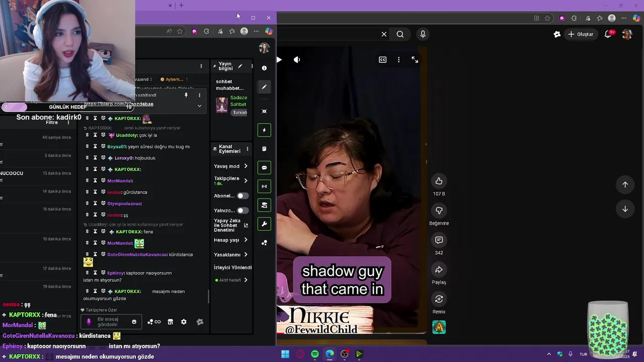Expand the pinned message chevron
Image resolution: width=644 pixels, height=362 pixels.
pos(199,106)
